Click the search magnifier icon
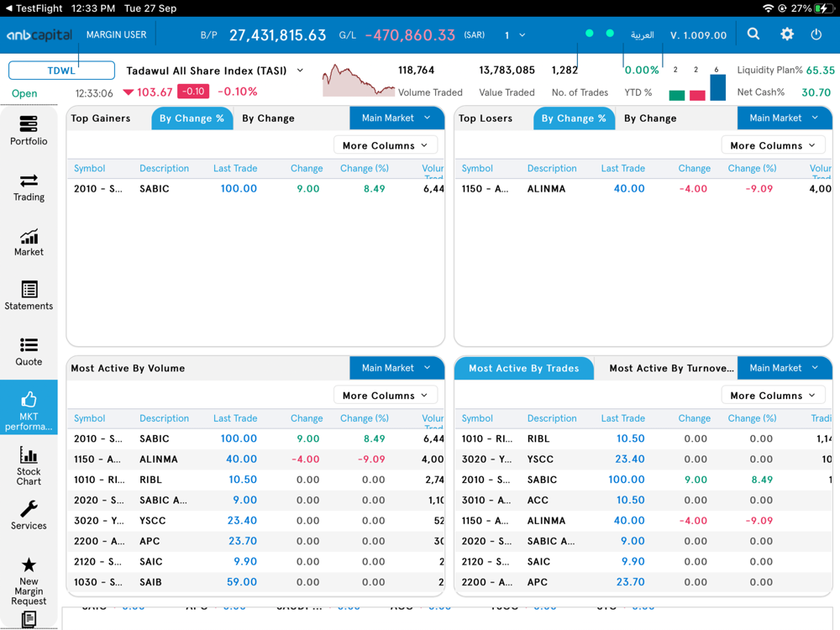This screenshot has height=630, width=840. pos(753,34)
